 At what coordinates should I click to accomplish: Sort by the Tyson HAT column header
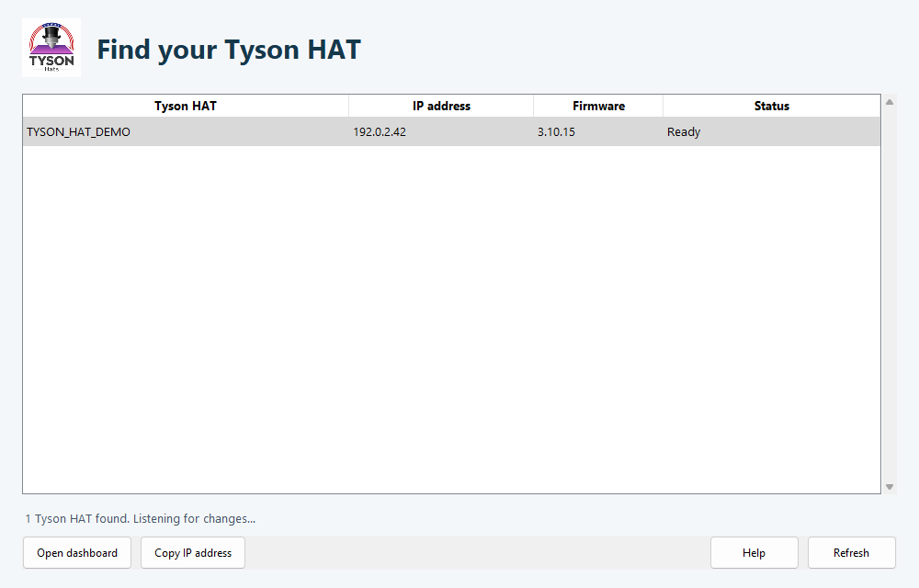point(186,106)
